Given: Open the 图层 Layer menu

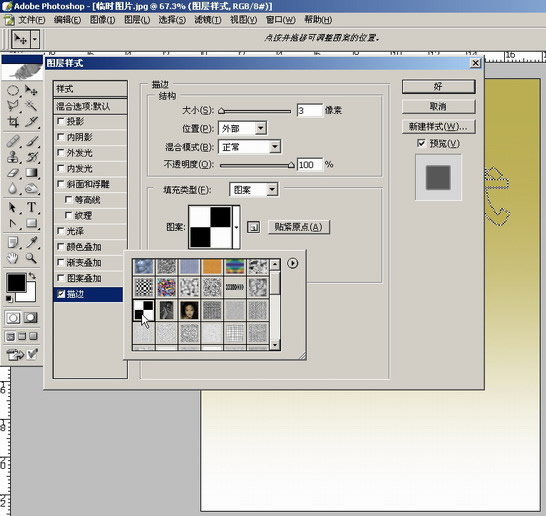Looking at the screenshot, I should (x=137, y=20).
